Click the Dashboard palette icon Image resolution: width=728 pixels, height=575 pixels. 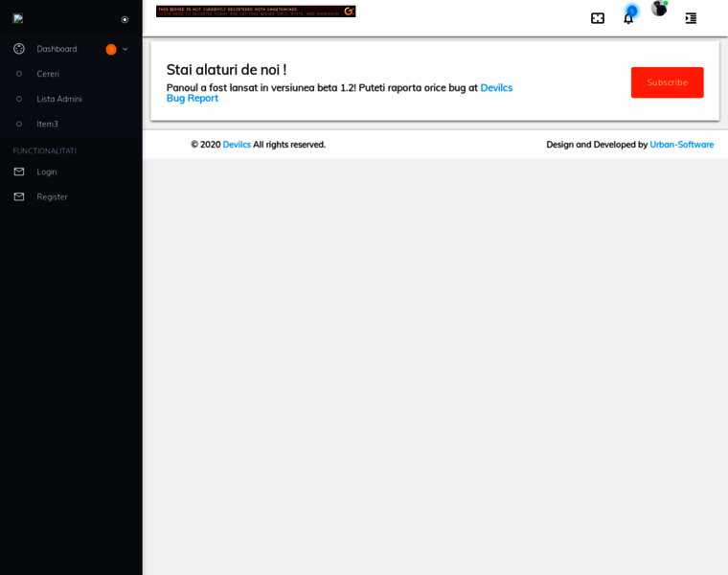19,49
